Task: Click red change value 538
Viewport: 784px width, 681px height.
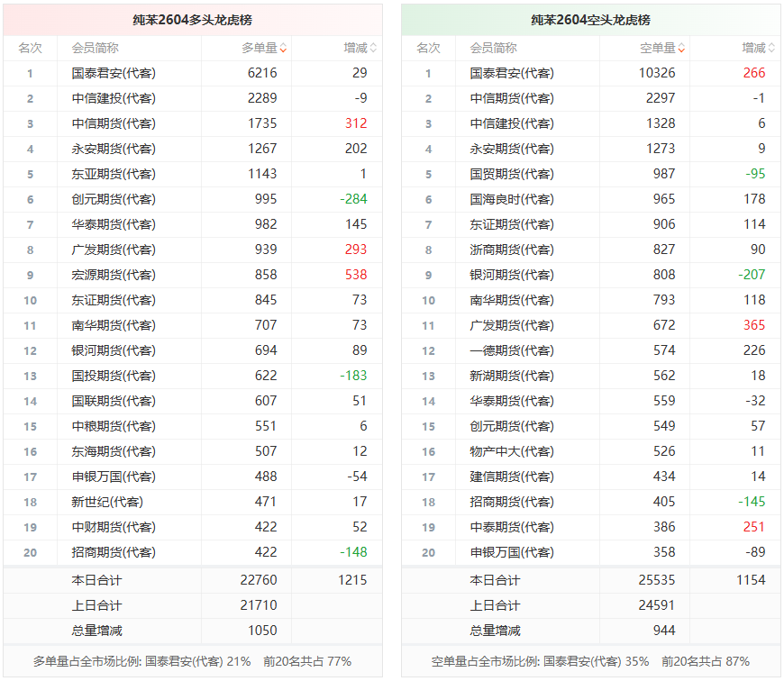Action: click(x=356, y=275)
